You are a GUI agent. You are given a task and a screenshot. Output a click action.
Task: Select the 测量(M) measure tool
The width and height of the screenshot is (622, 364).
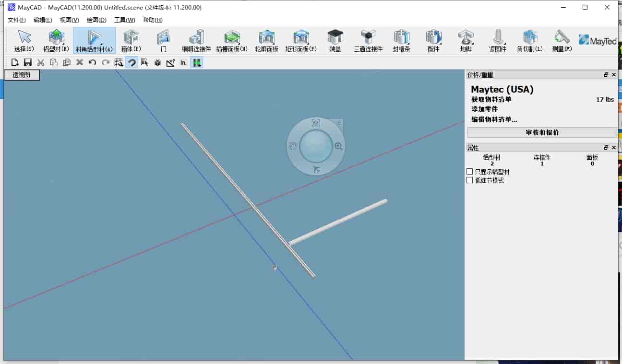(x=562, y=40)
